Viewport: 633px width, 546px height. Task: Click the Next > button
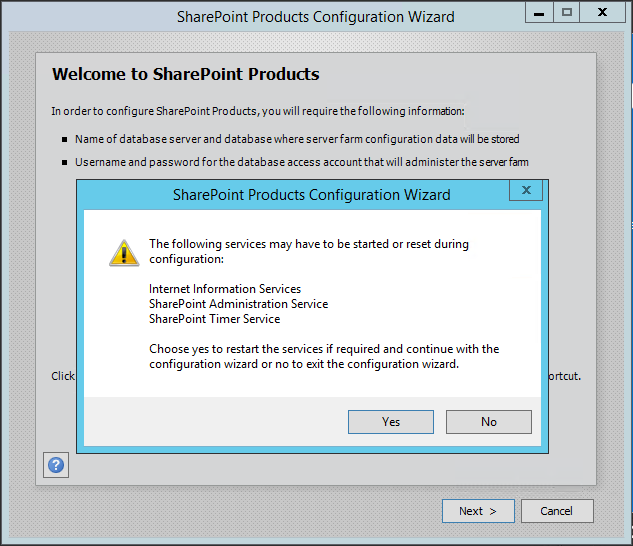coord(478,511)
